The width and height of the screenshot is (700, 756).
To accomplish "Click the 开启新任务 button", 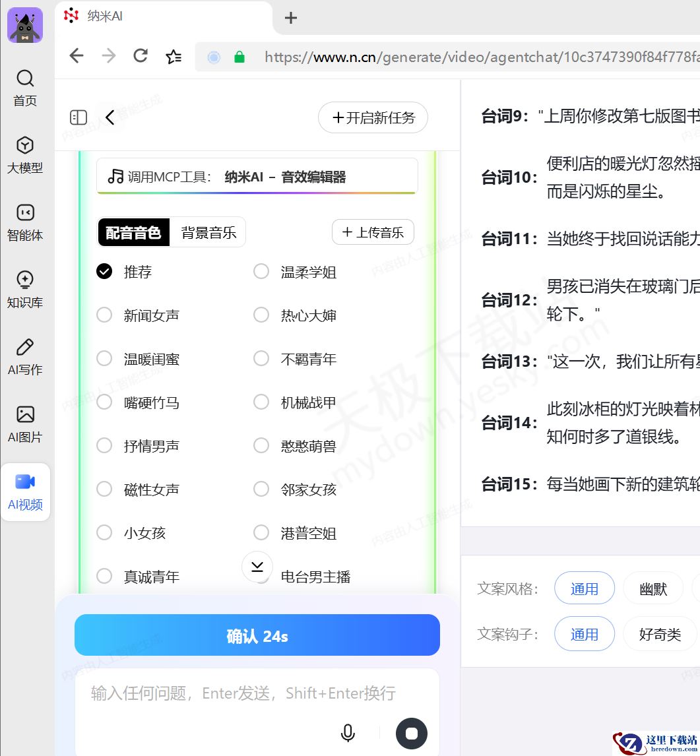I will tap(373, 117).
